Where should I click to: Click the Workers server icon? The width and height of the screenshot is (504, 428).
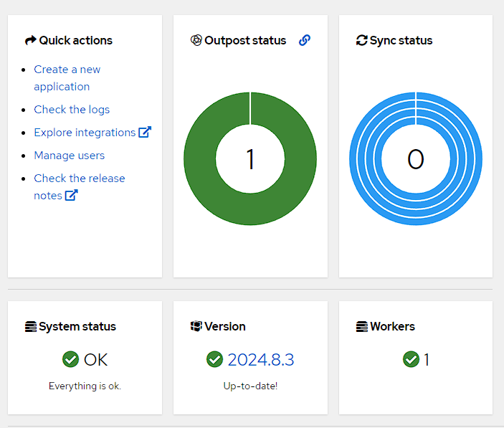click(361, 327)
